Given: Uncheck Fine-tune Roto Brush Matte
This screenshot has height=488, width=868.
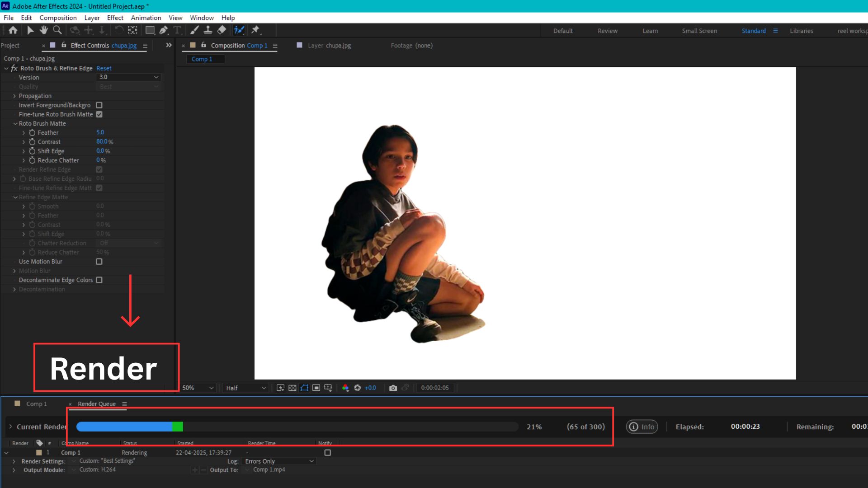Looking at the screenshot, I should click(x=99, y=114).
